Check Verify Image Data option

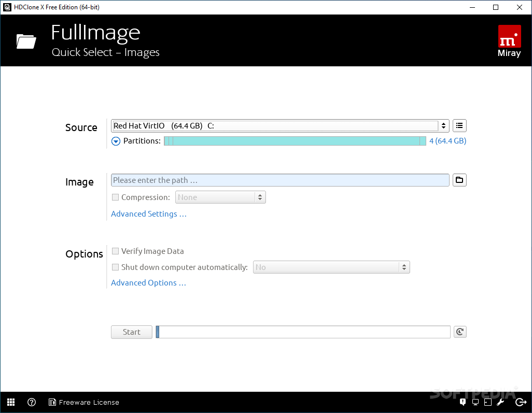[x=115, y=251]
